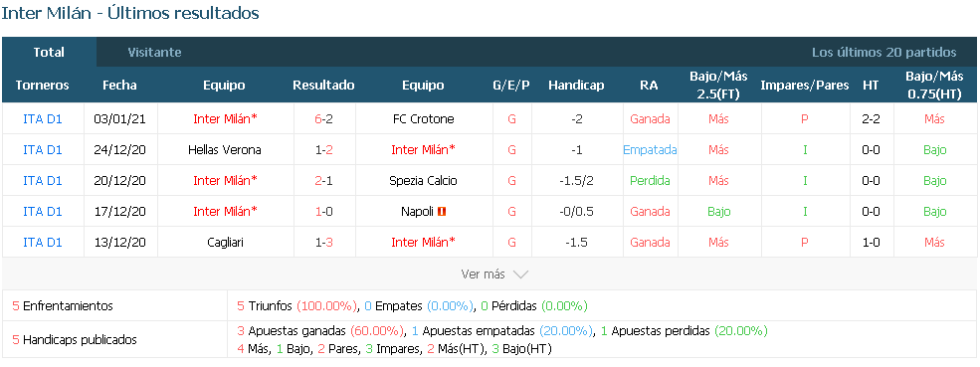Click the Handicap column header
The width and height of the screenshot is (980, 367).
point(576,86)
